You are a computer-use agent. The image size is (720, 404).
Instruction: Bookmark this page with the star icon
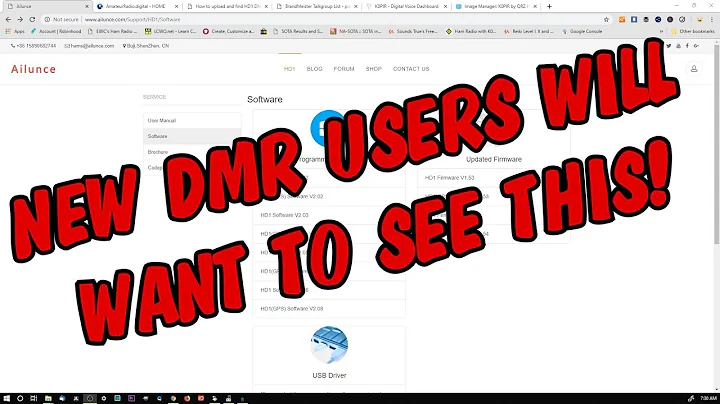pyautogui.click(x=606, y=19)
